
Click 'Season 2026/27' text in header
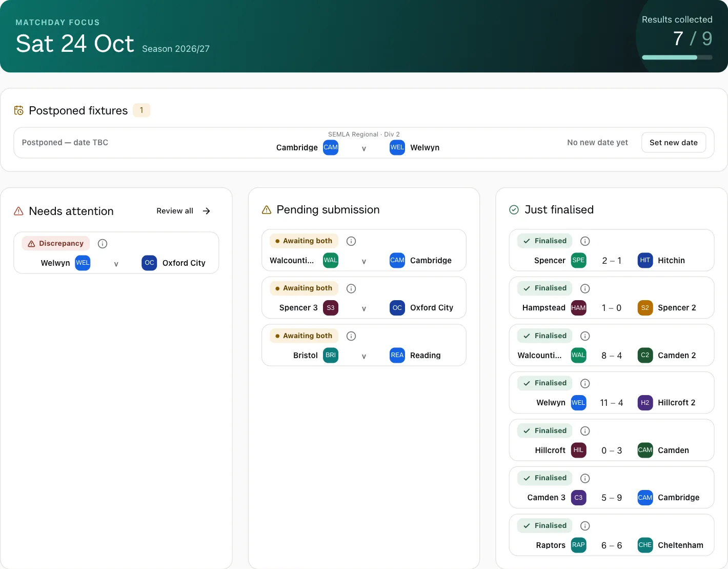pos(176,49)
